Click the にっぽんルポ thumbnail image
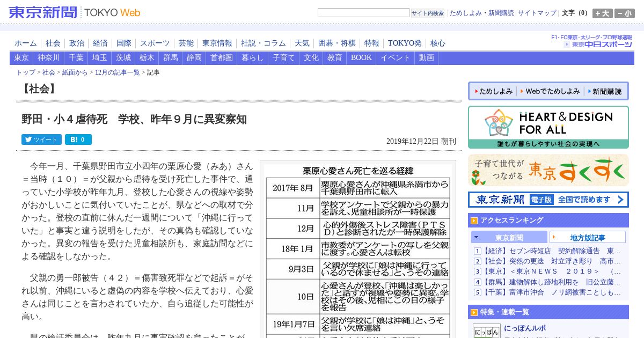 [486, 330]
